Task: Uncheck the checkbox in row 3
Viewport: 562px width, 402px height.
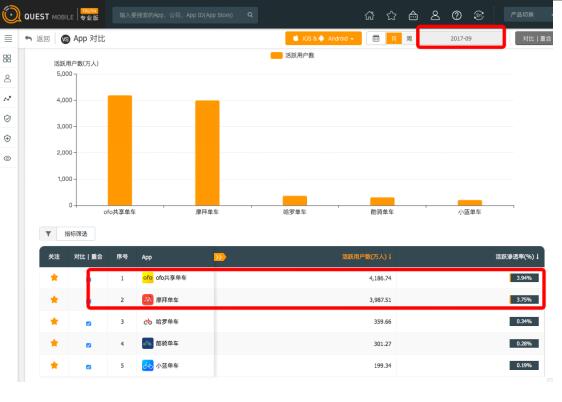Action: (89, 324)
